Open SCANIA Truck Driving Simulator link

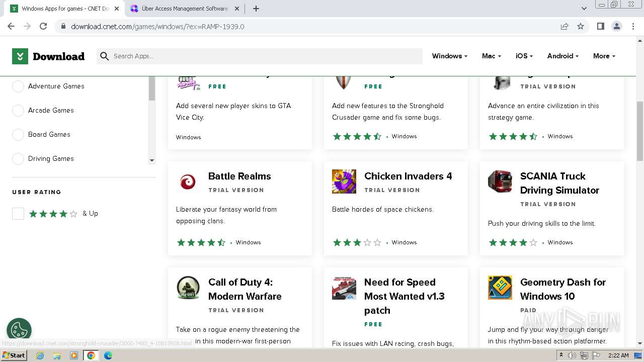(559, 184)
